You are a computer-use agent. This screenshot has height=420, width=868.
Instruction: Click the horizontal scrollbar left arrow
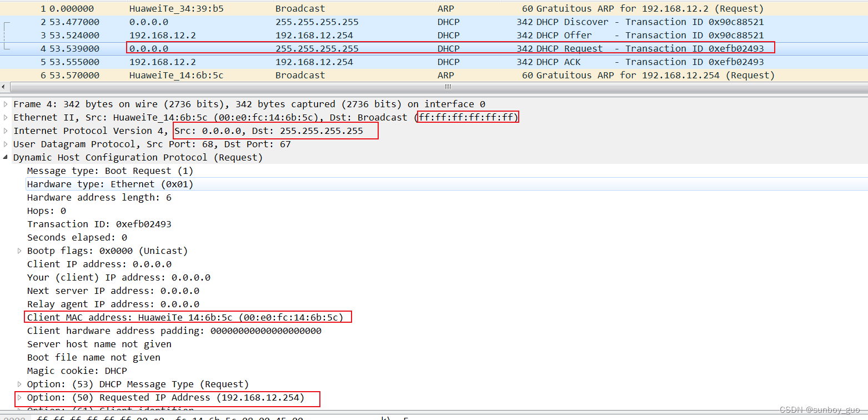point(3,87)
